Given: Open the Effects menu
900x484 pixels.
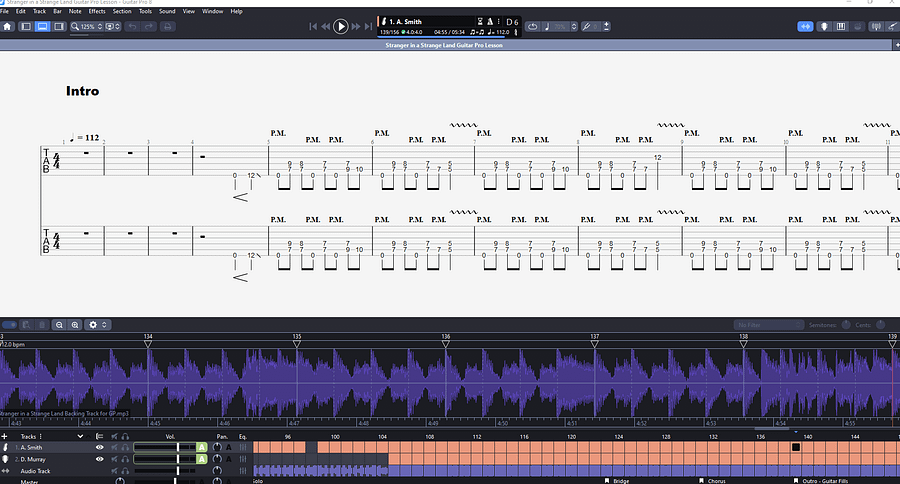Looking at the screenshot, I should [x=97, y=11].
